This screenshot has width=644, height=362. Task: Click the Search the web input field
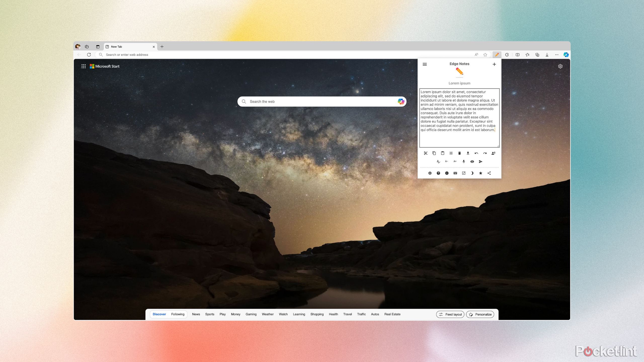tap(322, 101)
